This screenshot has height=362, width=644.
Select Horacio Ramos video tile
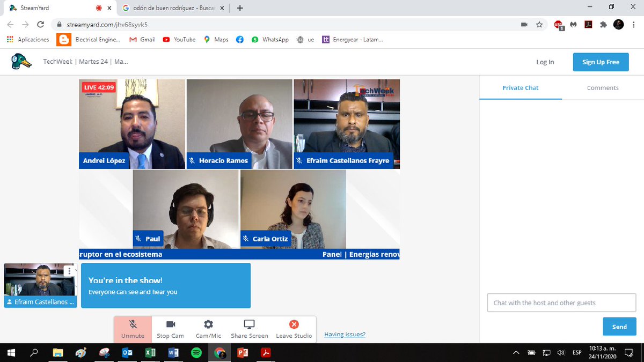239,124
